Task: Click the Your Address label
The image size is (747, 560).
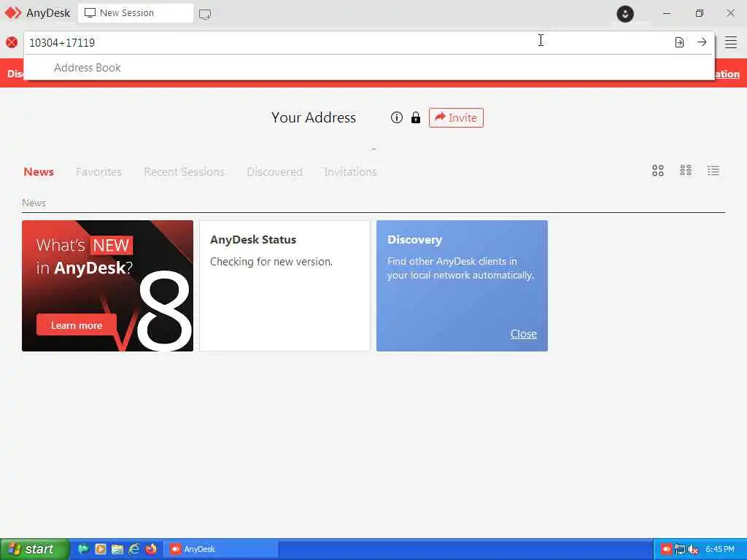Action: (314, 117)
